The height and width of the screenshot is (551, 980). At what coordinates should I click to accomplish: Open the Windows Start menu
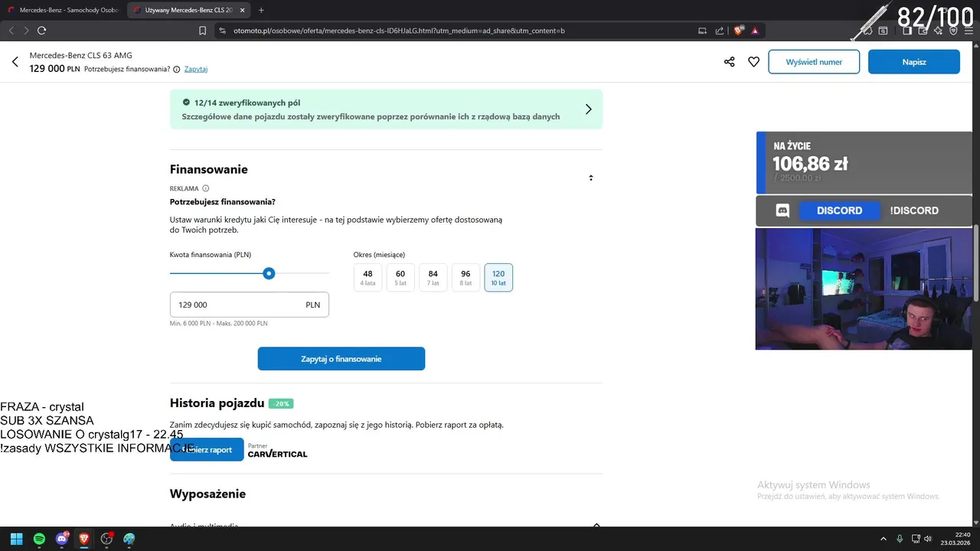16,539
